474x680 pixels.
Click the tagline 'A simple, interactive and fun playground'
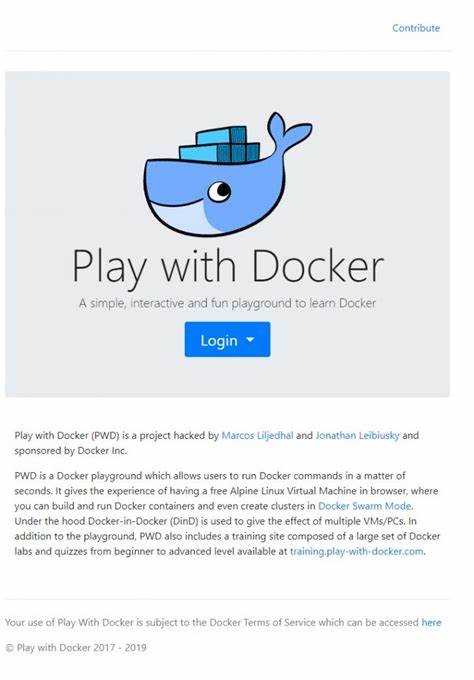[x=186, y=303]
